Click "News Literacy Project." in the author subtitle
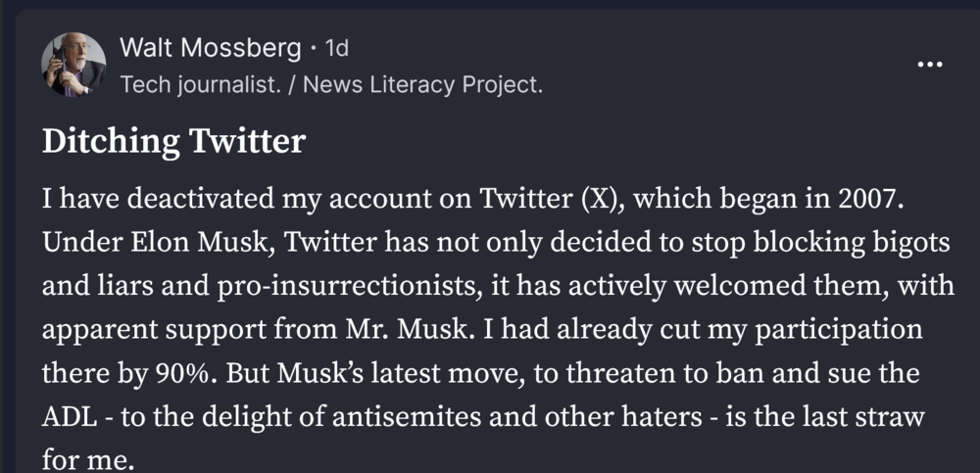This screenshot has width=980, height=473. 422,85
